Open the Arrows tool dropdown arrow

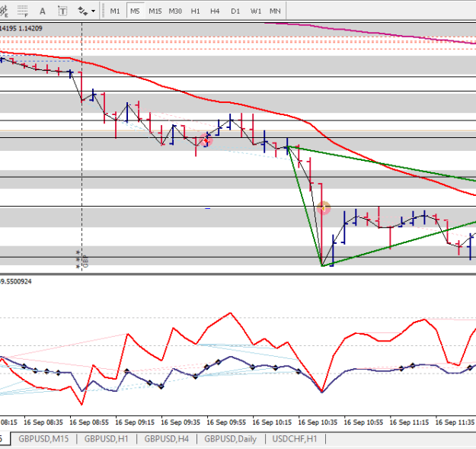point(93,11)
